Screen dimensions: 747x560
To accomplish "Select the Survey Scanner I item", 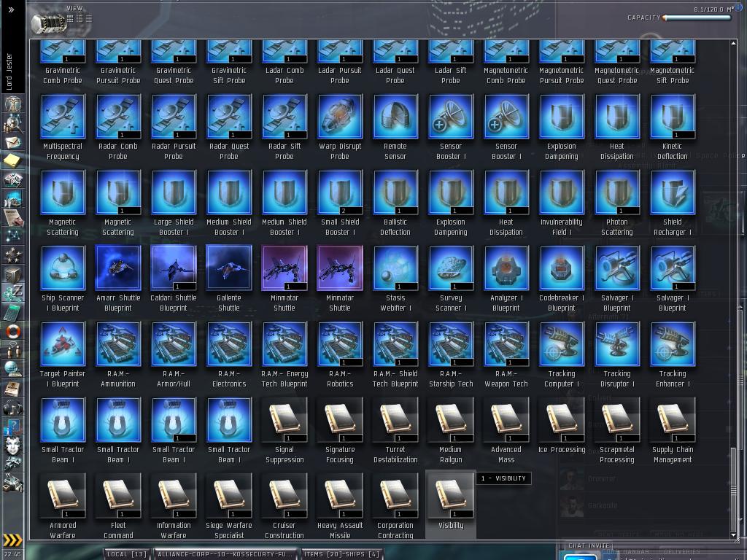I will 451,279.
